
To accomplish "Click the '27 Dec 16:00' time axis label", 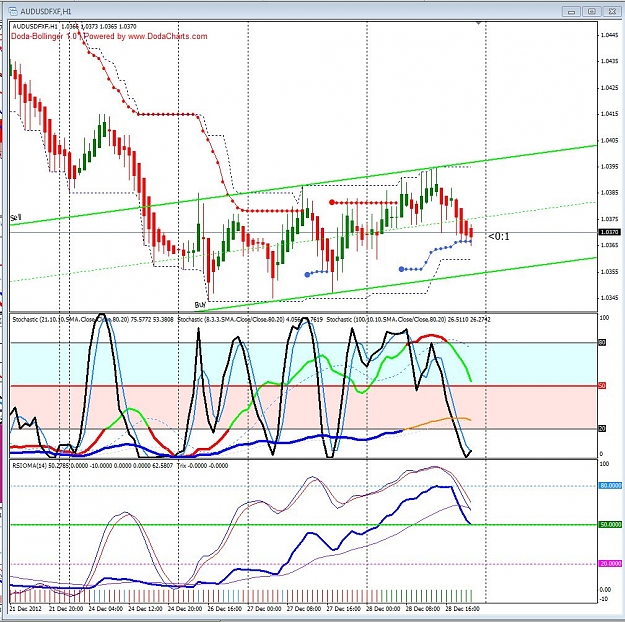I will click(343, 609).
